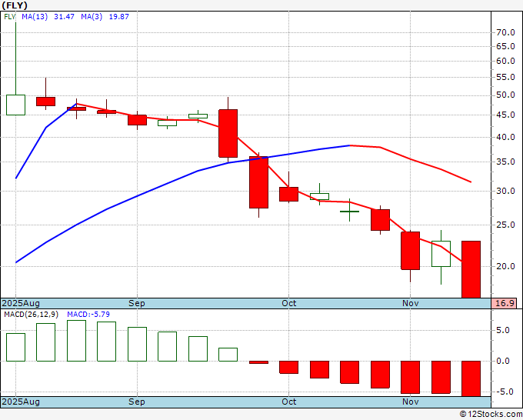Screen dimensions: 523x420
Task: Click the 45.0 price axis label
Action: click(505, 115)
